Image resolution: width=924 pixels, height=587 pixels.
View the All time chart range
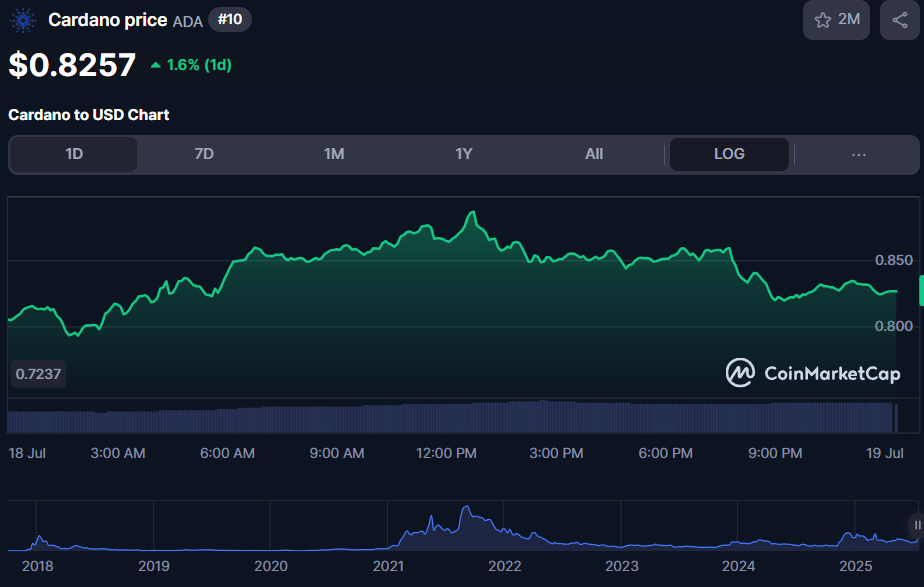pos(594,154)
